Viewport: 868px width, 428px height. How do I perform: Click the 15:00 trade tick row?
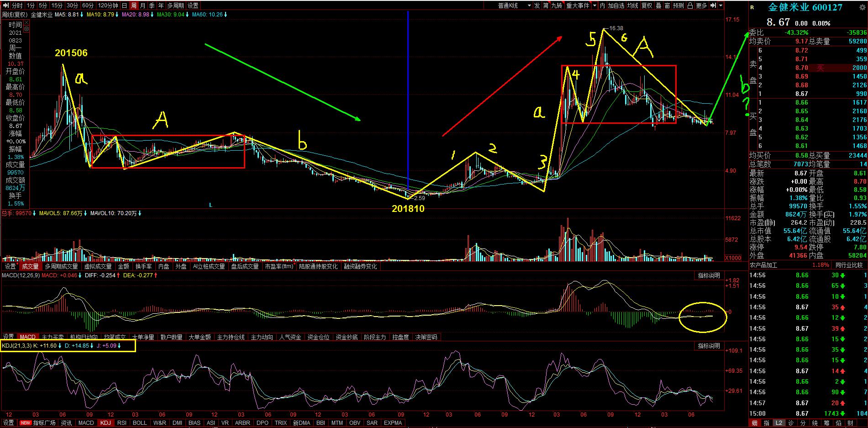(808, 413)
